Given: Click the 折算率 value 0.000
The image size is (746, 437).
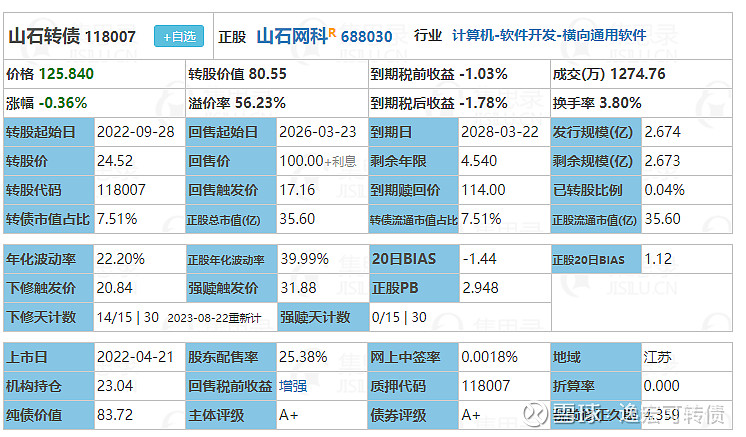Looking at the screenshot, I should click(661, 386).
